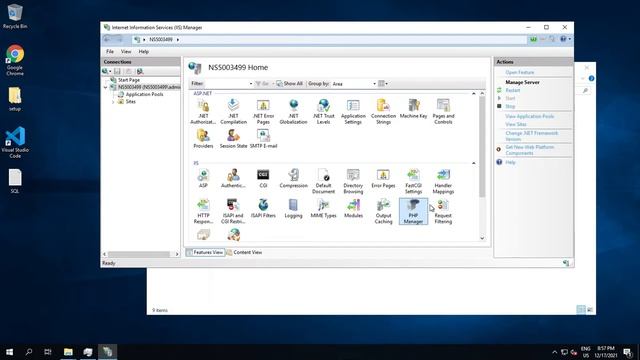The width and height of the screenshot is (640, 360).
Task: Open Request Filtering feature
Action: [x=443, y=211]
